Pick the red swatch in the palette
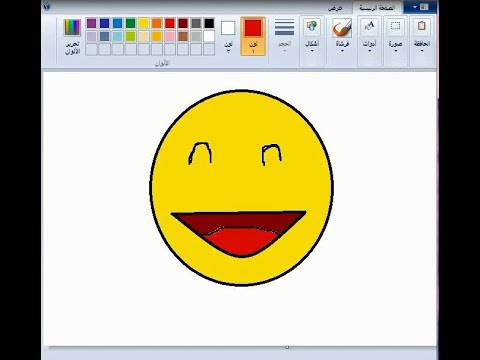 click(x=170, y=23)
